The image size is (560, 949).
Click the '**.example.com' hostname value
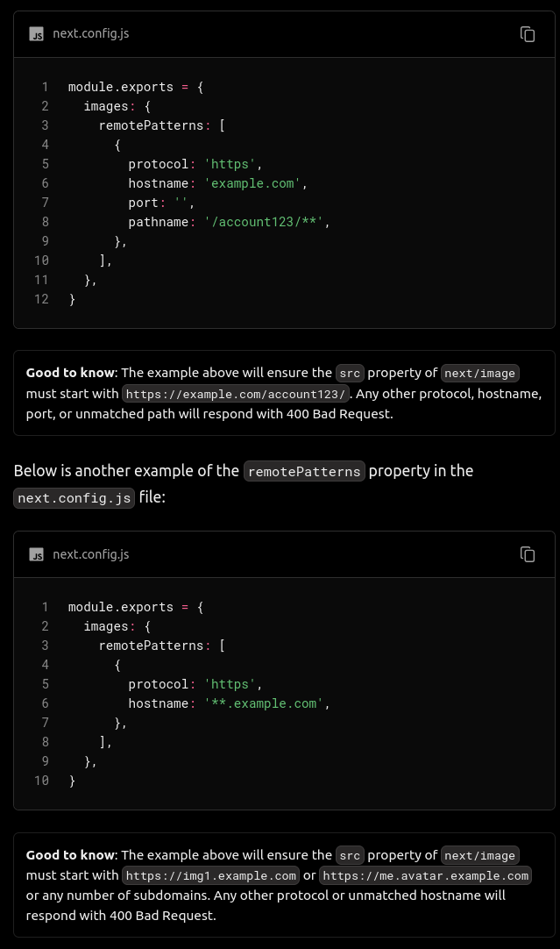coord(264,703)
